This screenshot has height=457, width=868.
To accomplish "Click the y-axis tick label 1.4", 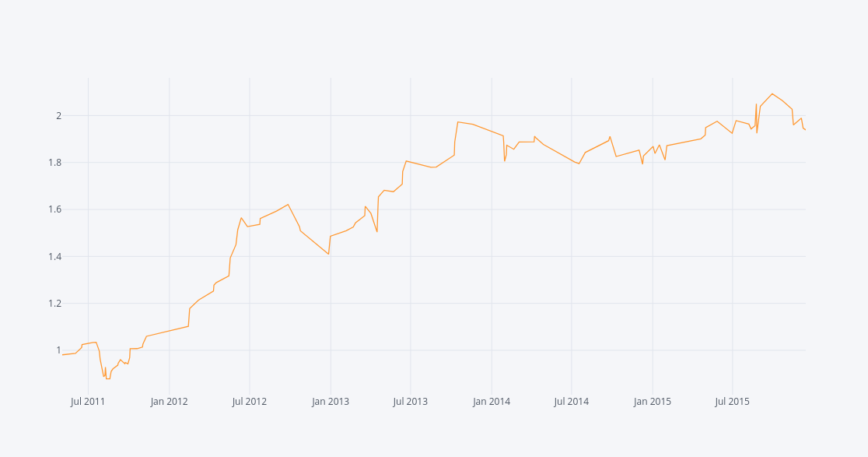I will (x=55, y=256).
